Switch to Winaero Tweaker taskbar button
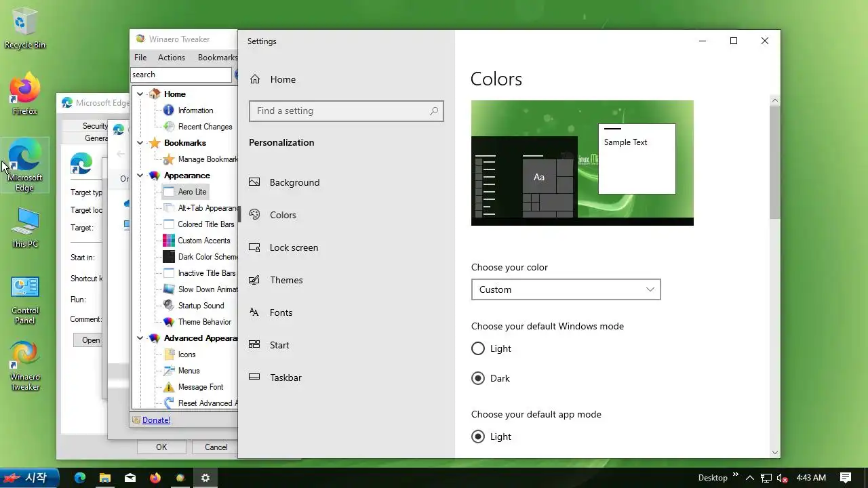 click(180, 478)
